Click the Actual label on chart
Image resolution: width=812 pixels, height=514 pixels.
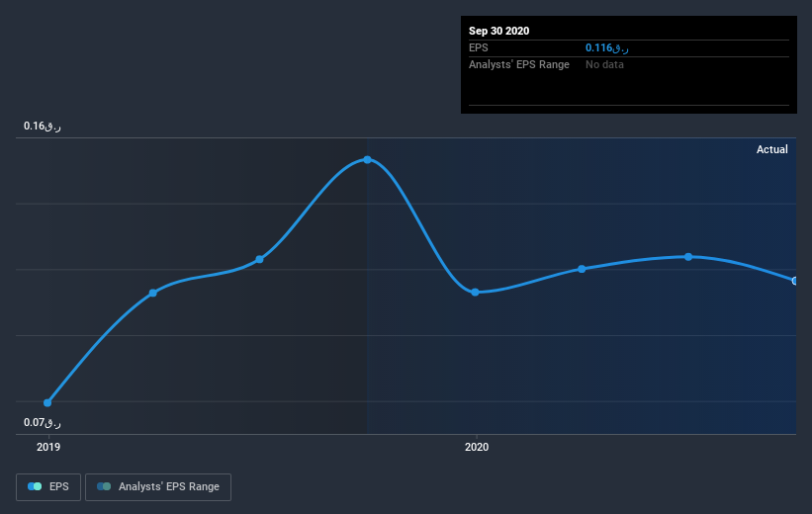771,149
